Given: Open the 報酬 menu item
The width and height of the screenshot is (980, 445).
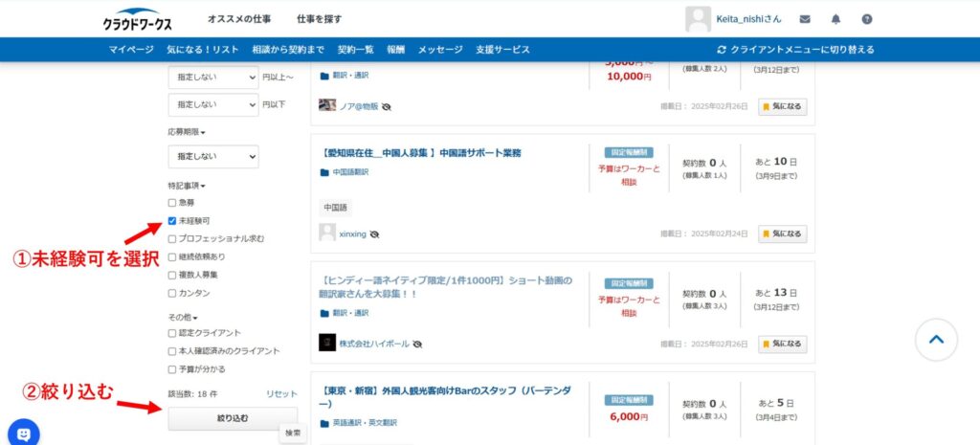Looking at the screenshot, I should [395, 50].
